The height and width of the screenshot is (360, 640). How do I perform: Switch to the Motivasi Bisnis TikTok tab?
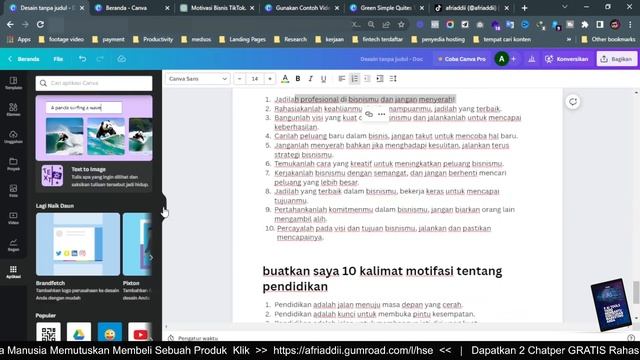coord(218,8)
